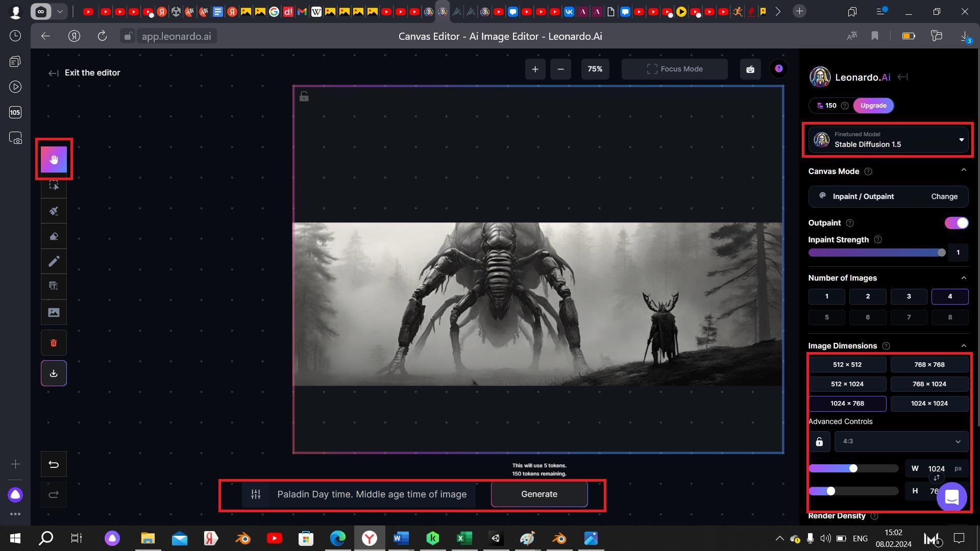This screenshot has width=980, height=551.
Task: Select the eraser tool
Action: 54,236
